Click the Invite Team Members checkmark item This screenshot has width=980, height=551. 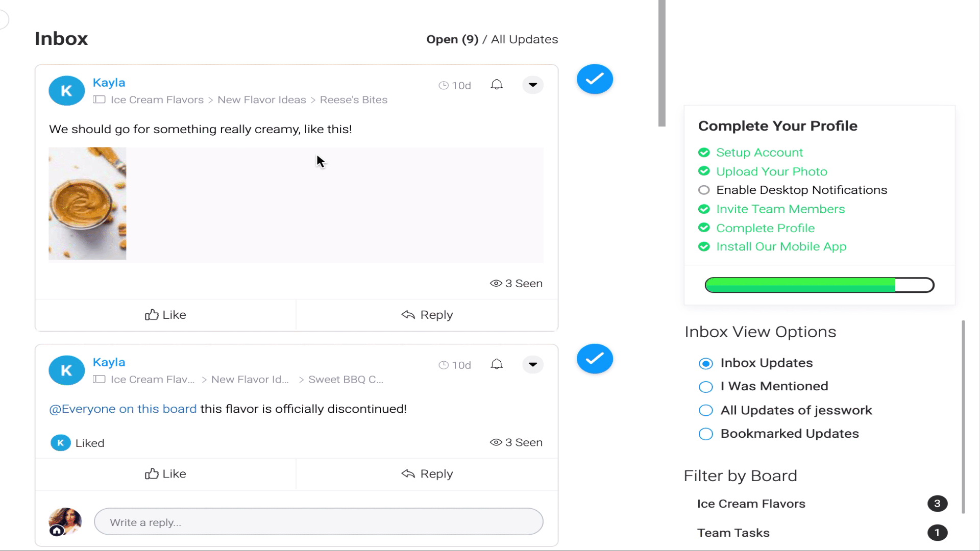click(771, 209)
